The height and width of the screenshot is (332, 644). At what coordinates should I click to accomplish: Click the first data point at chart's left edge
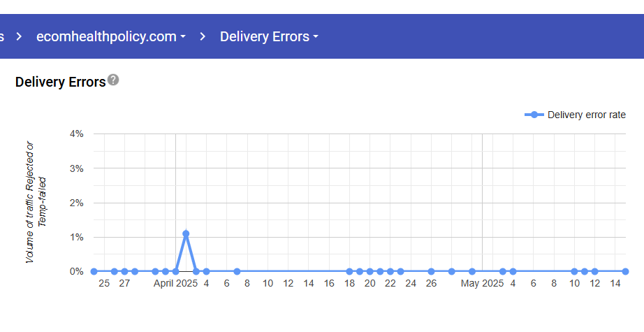[x=94, y=271]
